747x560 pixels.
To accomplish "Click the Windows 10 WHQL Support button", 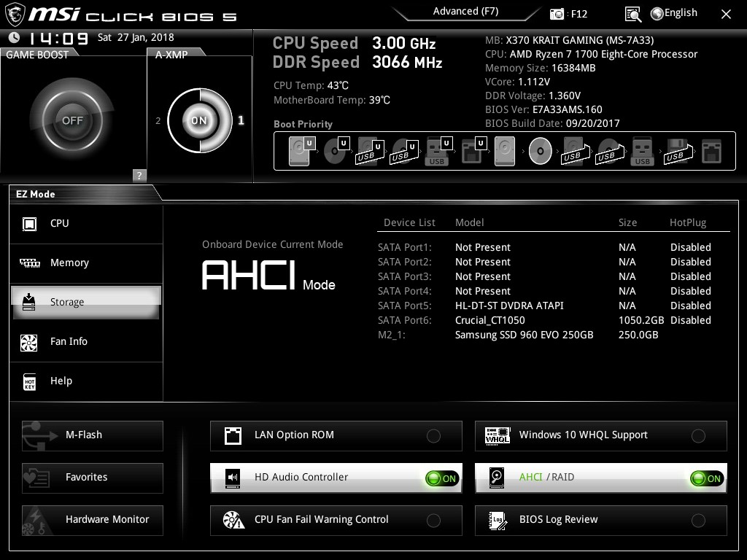I will coord(601,435).
